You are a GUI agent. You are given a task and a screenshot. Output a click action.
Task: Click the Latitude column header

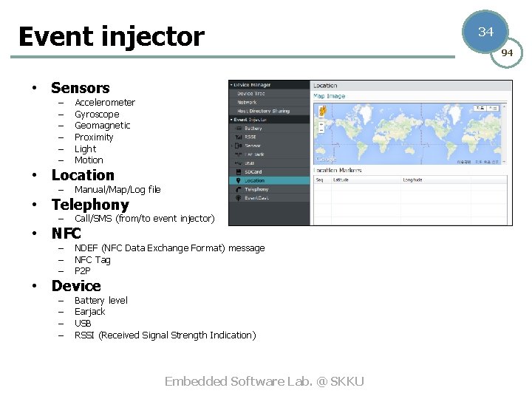[x=366, y=180]
